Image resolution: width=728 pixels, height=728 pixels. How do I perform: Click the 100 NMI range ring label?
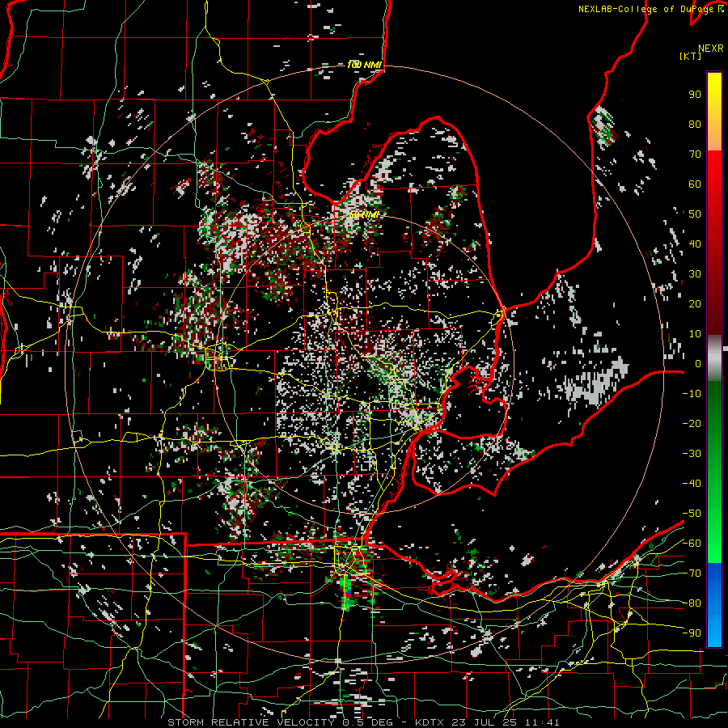tap(365, 65)
